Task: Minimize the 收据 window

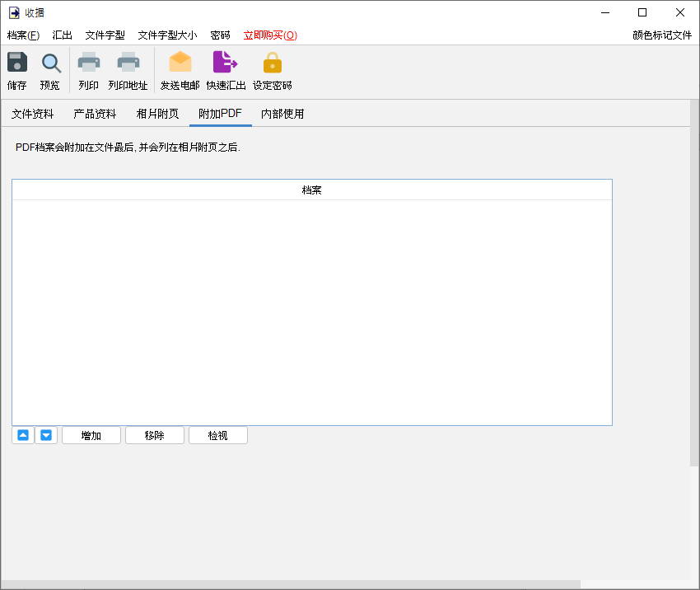Action: (x=605, y=12)
